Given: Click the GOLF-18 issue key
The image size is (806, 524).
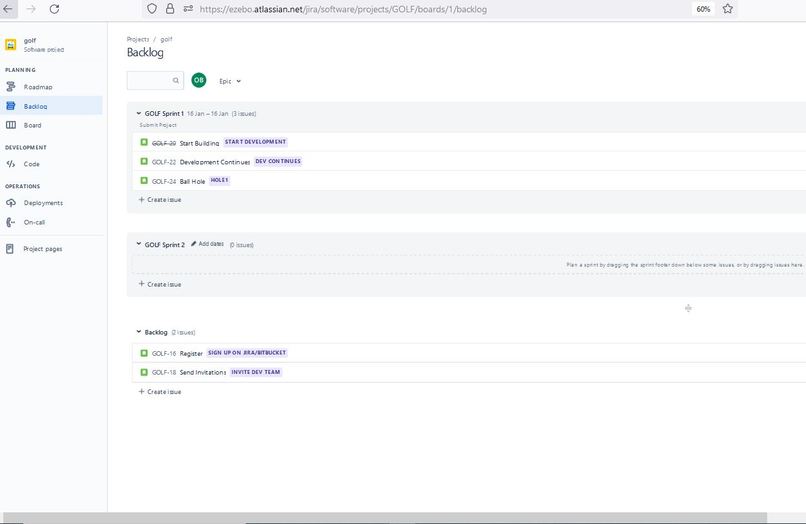Looking at the screenshot, I should [x=163, y=372].
